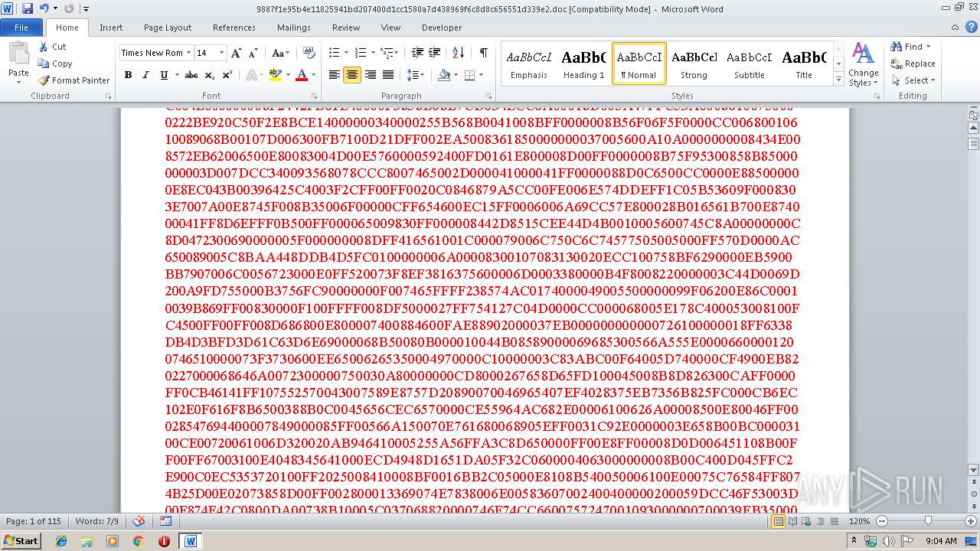
Task: Open Internet Explorer from taskbar
Action: [x=61, y=541]
